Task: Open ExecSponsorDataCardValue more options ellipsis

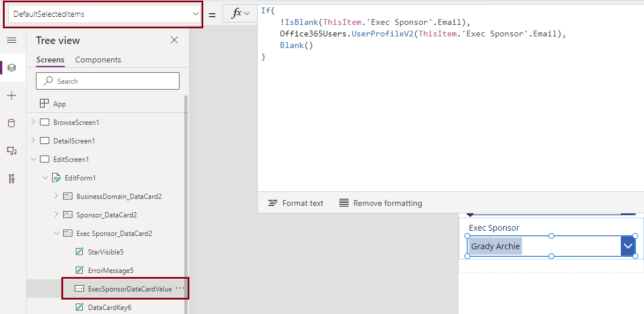Action: tap(180, 289)
